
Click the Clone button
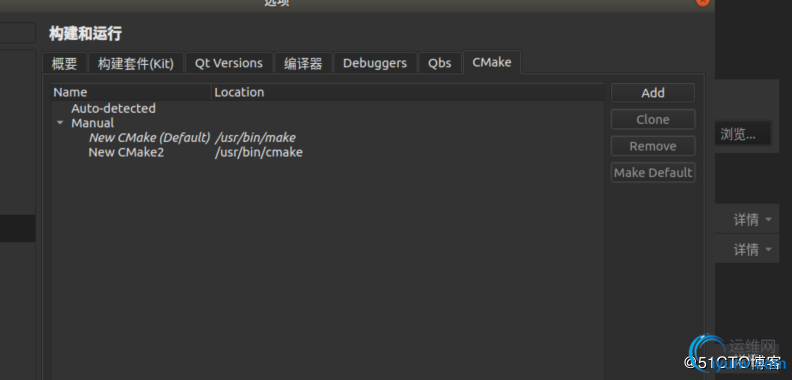(x=653, y=120)
